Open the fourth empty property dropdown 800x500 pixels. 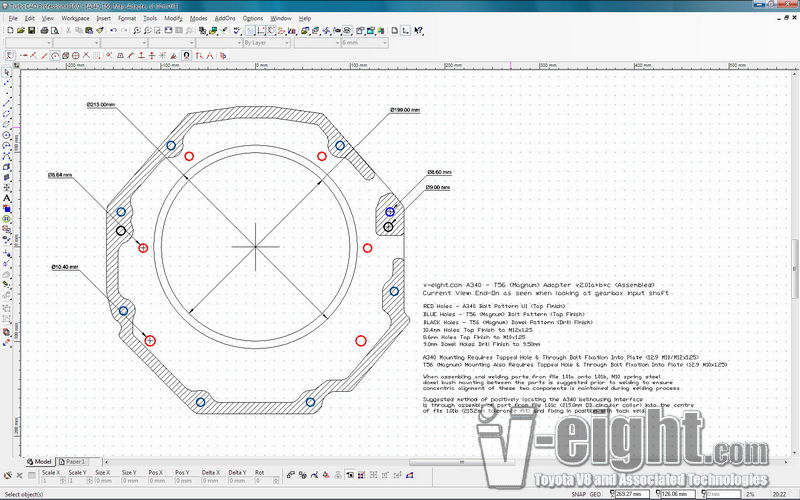coord(171,43)
